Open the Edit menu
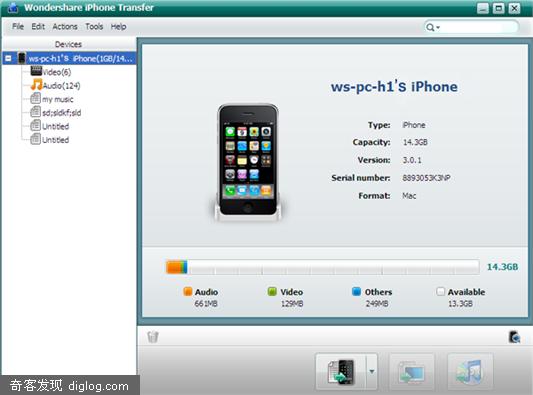 pos(38,27)
